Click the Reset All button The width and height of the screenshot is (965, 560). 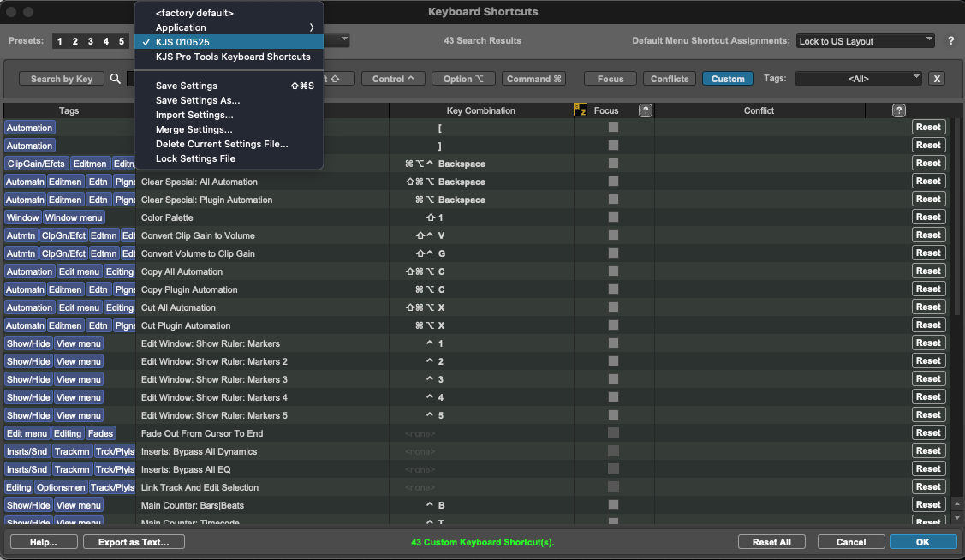pos(771,542)
